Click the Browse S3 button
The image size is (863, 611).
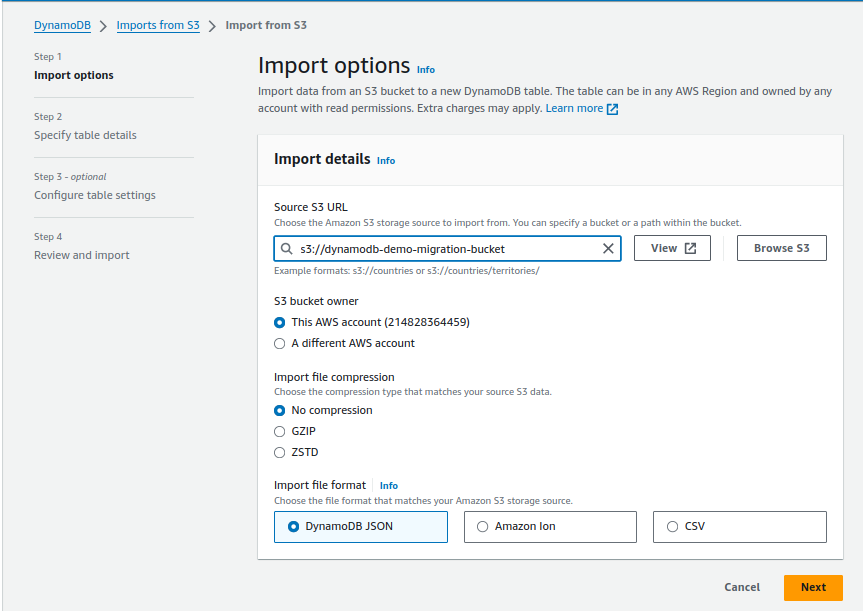click(x=782, y=248)
